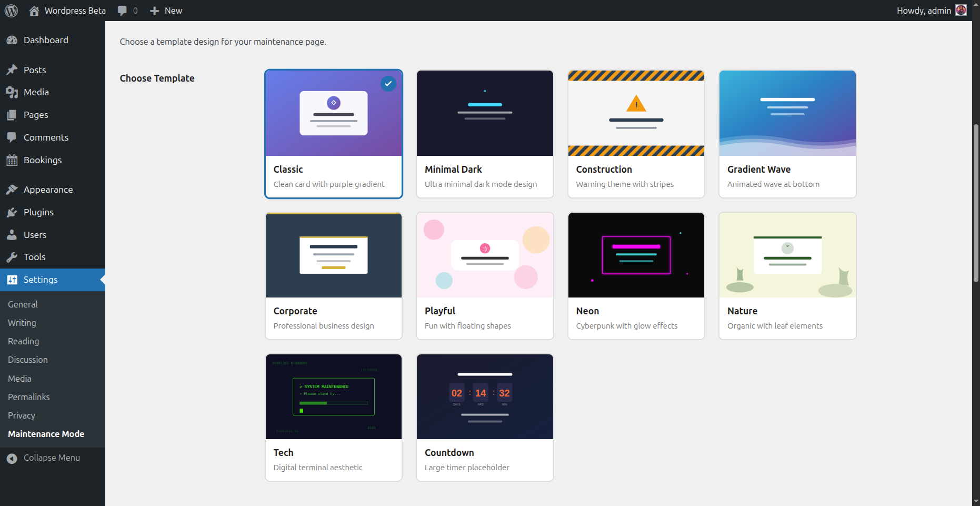Open the Users menu item

click(x=35, y=235)
